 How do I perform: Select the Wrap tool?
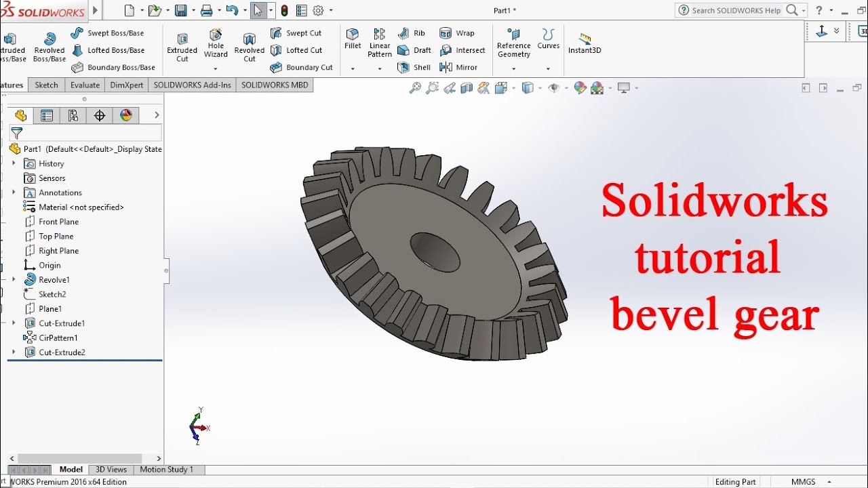coord(457,33)
